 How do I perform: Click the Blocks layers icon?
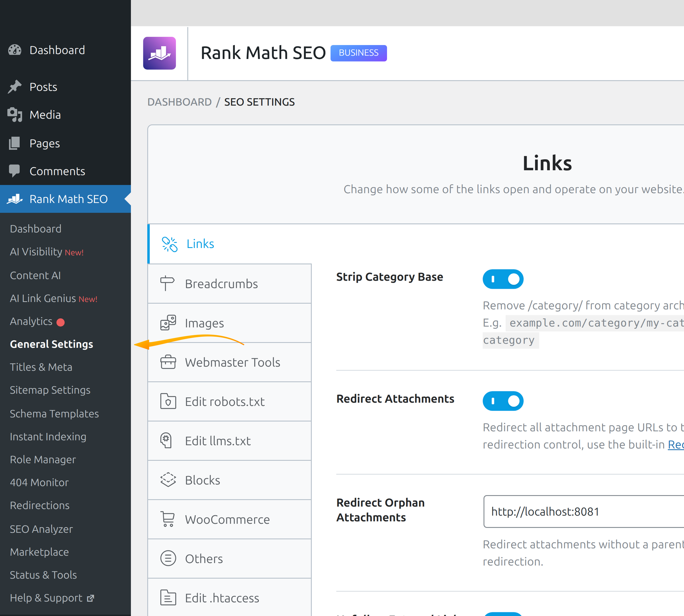168,480
